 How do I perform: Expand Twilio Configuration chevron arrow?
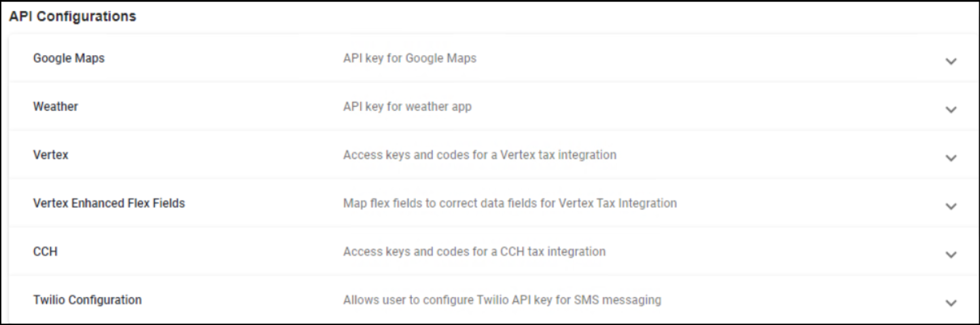(951, 303)
